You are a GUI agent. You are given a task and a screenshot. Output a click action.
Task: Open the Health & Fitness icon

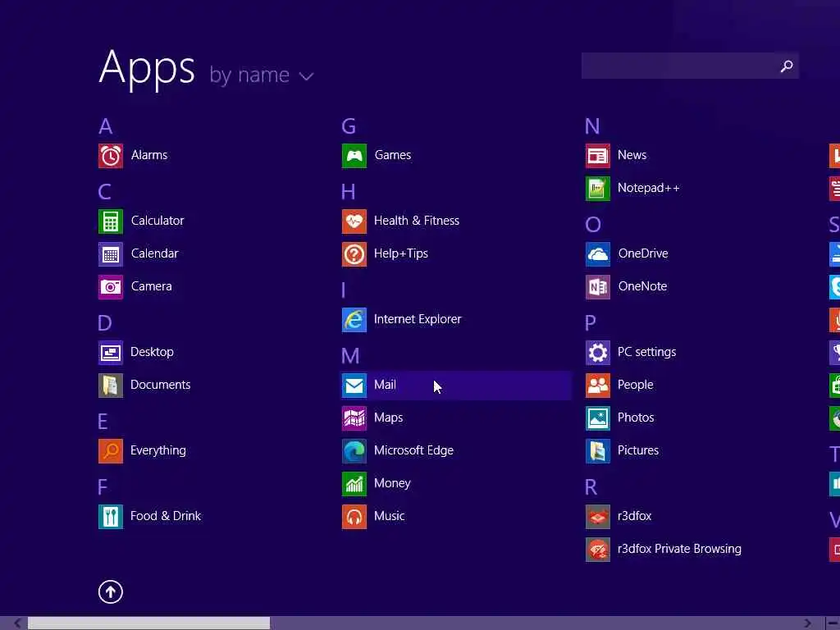tap(354, 221)
